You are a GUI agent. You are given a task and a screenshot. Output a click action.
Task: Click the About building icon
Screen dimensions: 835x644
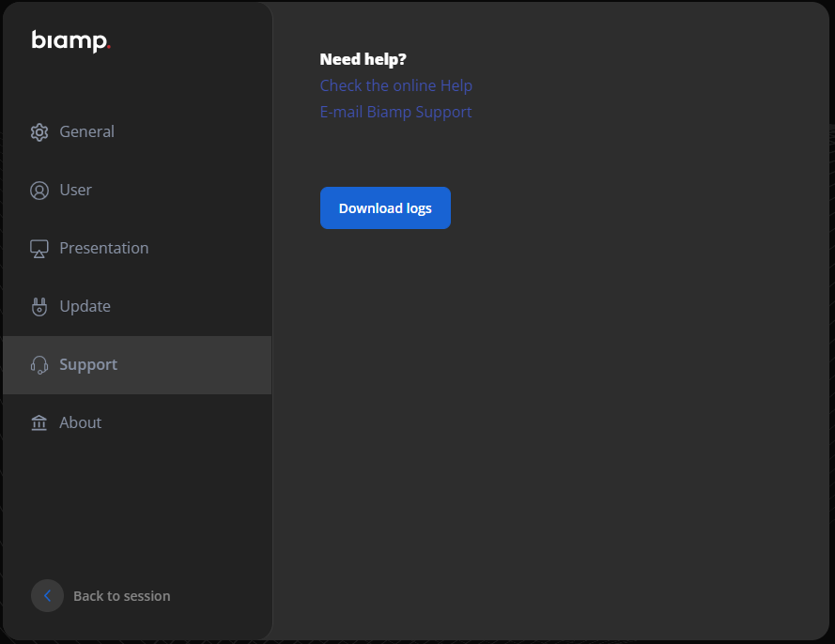click(39, 422)
